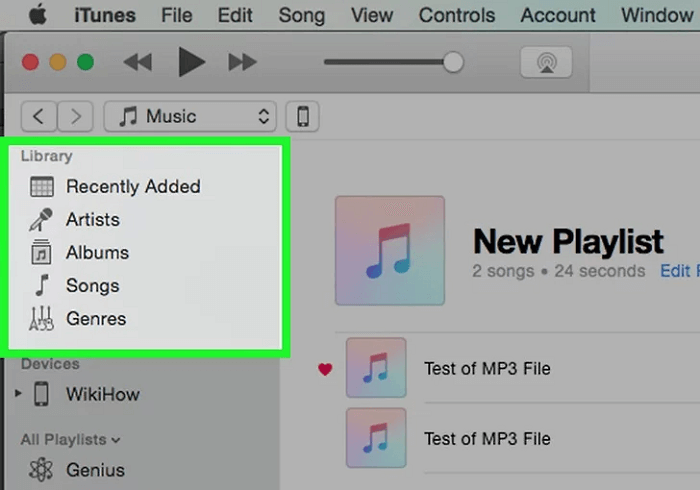Select Songs in the sidebar
The height and width of the screenshot is (490, 700).
[92, 286]
